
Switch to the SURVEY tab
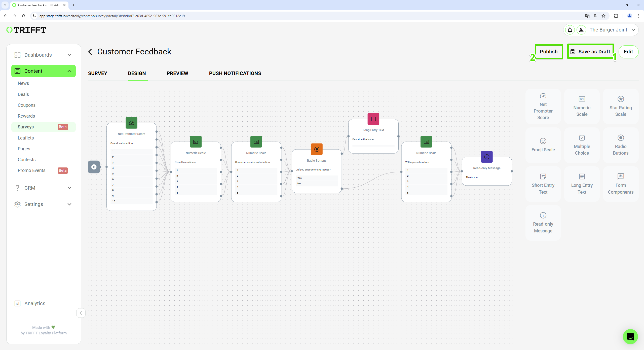point(98,73)
